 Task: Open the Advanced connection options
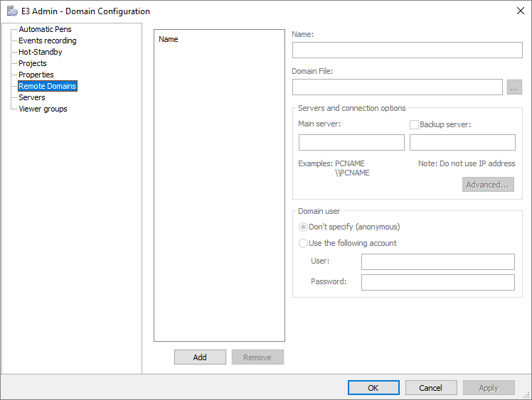click(488, 185)
